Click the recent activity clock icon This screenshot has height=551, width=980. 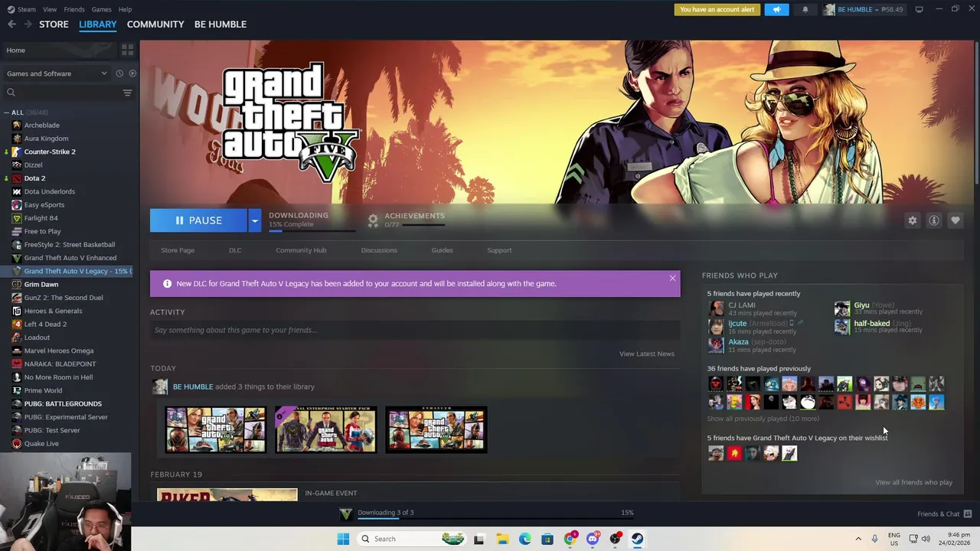coord(119,73)
